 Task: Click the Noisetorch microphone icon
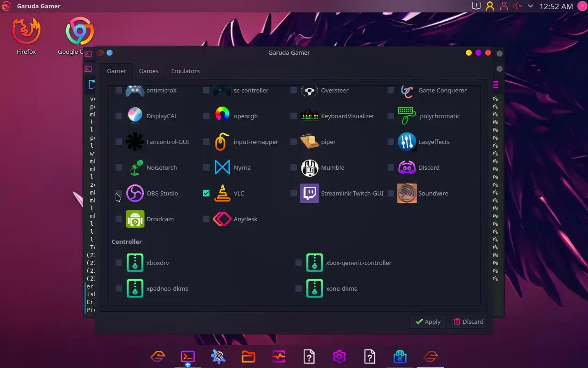pyautogui.click(x=135, y=167)
